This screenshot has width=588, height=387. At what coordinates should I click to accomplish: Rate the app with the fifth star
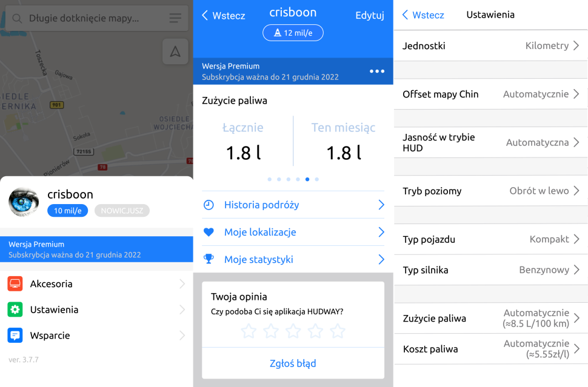(338, 331)
